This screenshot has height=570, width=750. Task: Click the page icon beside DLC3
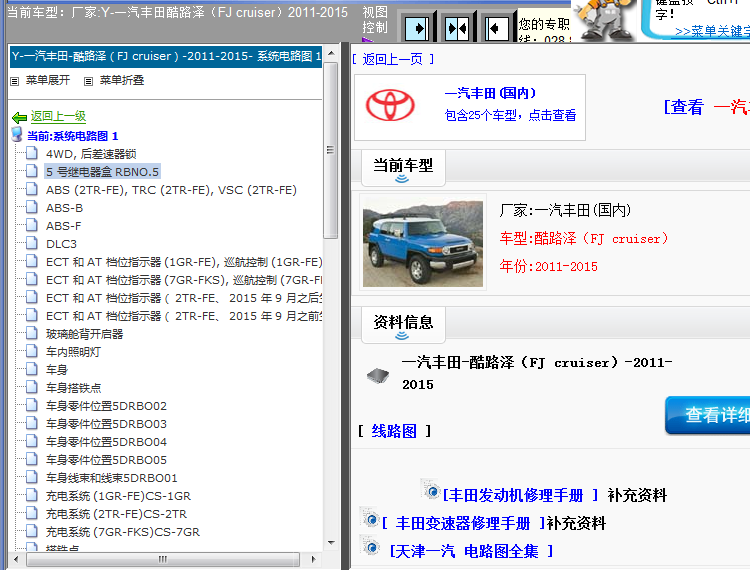[x=32, y=243]
